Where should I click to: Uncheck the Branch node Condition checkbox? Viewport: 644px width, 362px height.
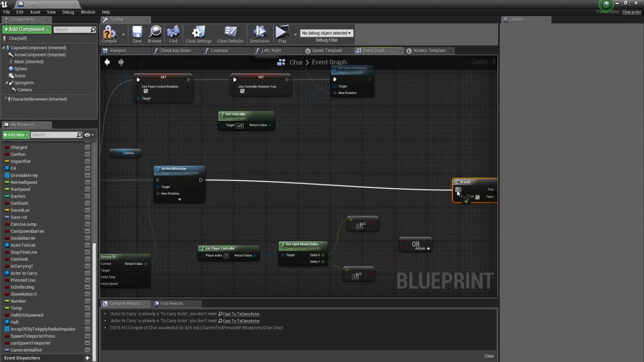[478, 197]
